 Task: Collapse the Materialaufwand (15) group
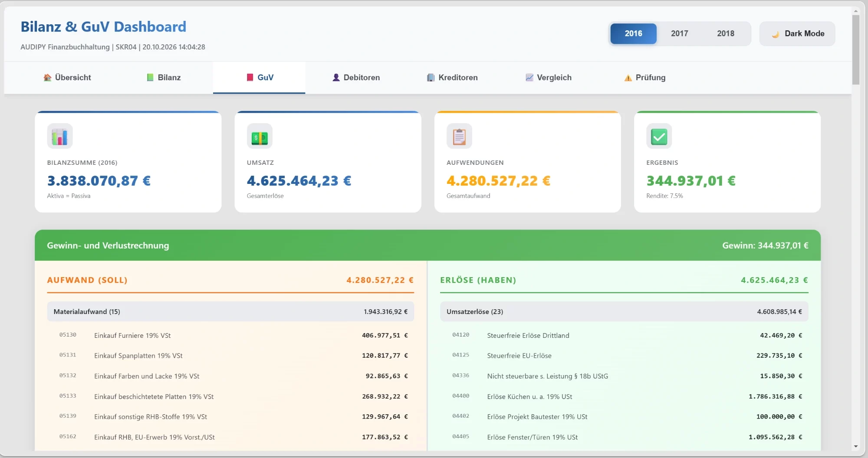tap(230, 311)
